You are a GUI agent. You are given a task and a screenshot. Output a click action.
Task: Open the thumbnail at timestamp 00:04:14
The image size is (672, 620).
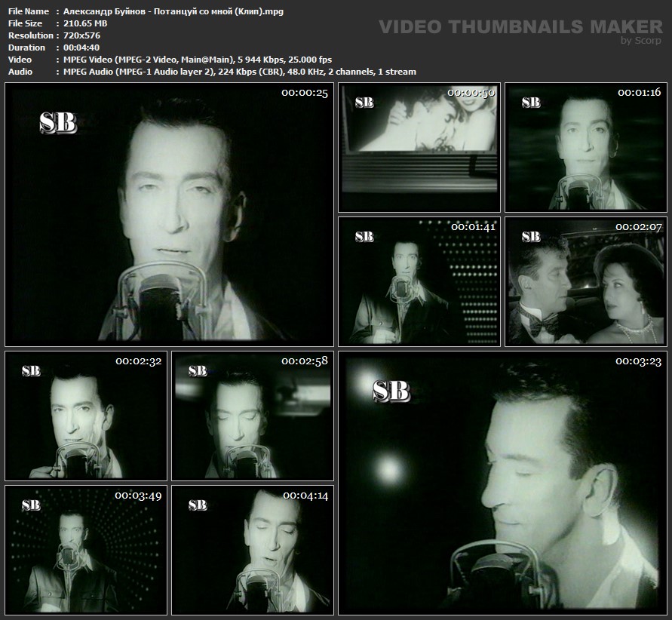[253, 550]
